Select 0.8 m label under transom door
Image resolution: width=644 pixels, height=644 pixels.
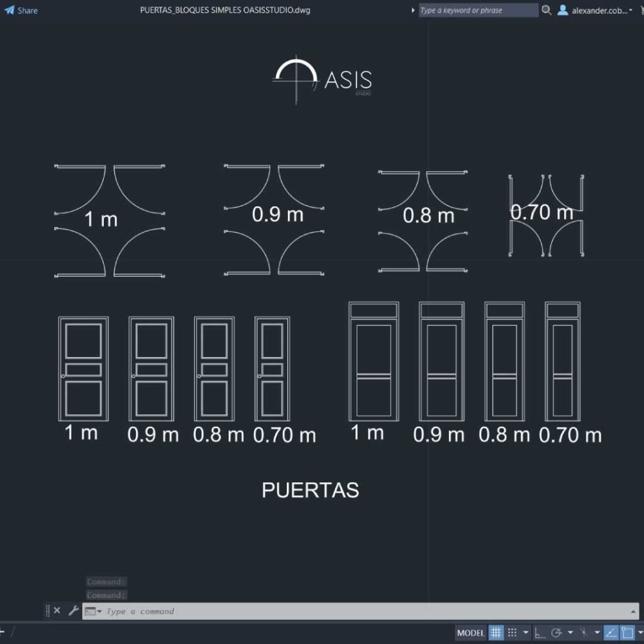(x=504, y=435)
